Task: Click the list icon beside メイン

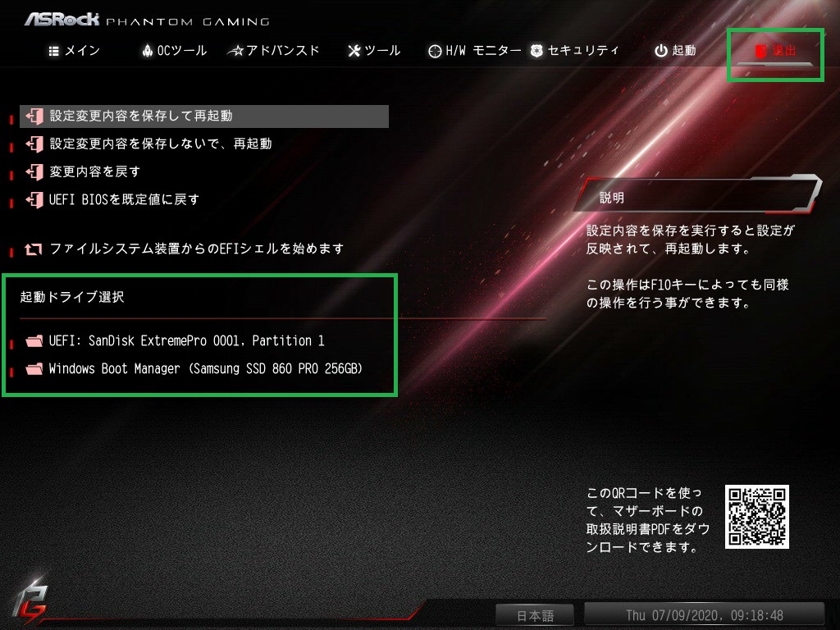Action: click(x=53, y=51)
